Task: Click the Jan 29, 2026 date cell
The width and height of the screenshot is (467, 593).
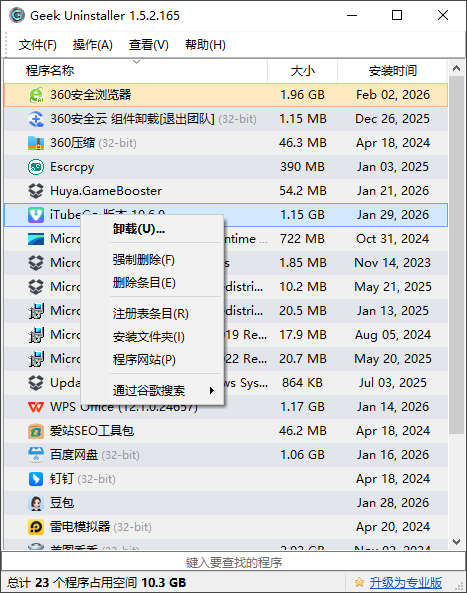Action: tap(393, 215)
